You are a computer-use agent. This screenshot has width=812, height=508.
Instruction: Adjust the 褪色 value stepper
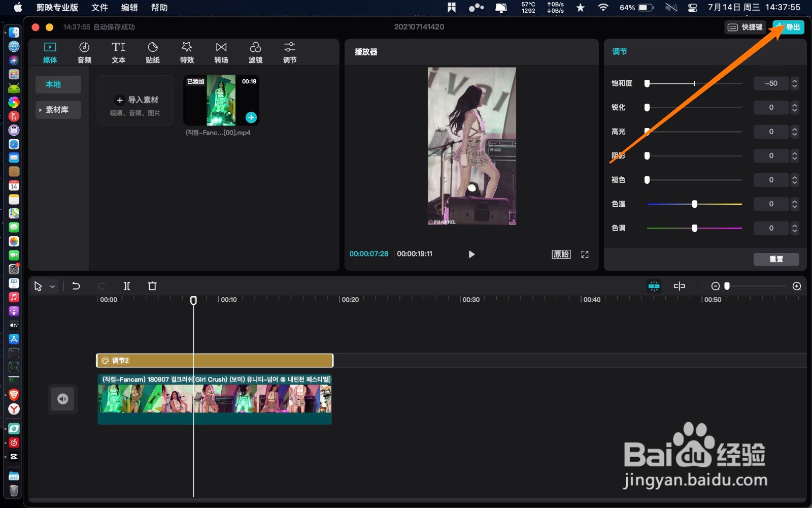tap(795, 180)
